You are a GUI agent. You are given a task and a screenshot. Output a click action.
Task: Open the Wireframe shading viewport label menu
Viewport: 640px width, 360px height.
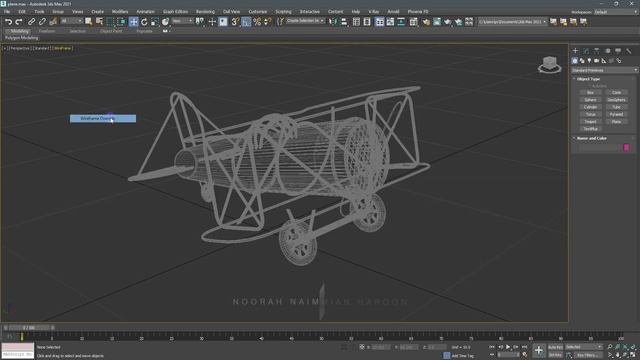[x=62, y=48]
